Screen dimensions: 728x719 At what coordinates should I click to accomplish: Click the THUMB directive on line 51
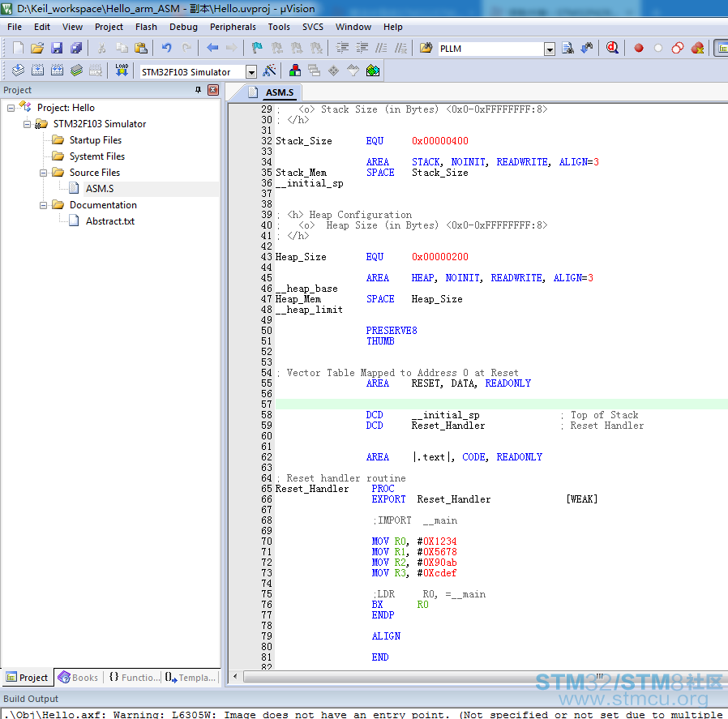pos(380,341)
